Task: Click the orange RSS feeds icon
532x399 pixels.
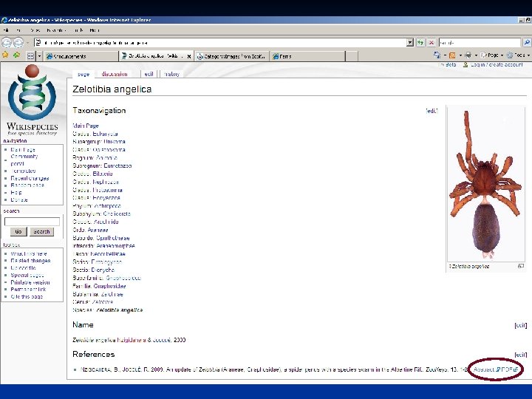Action: coord(452,55)
